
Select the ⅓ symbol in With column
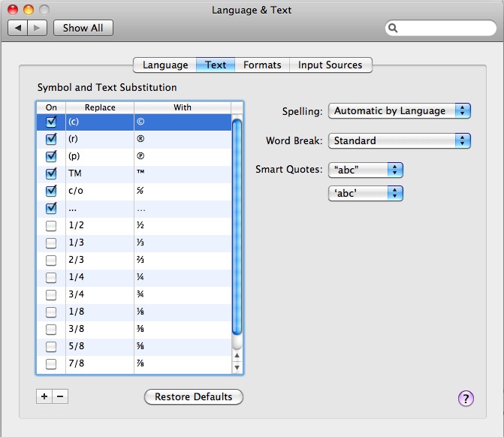pyautogui.click(x=140, y=243)
